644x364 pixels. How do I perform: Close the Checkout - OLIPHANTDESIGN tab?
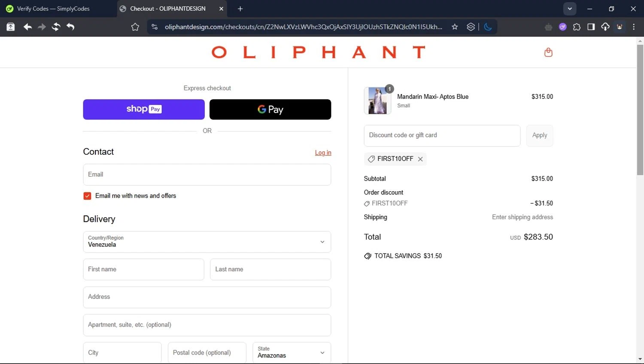221,9
